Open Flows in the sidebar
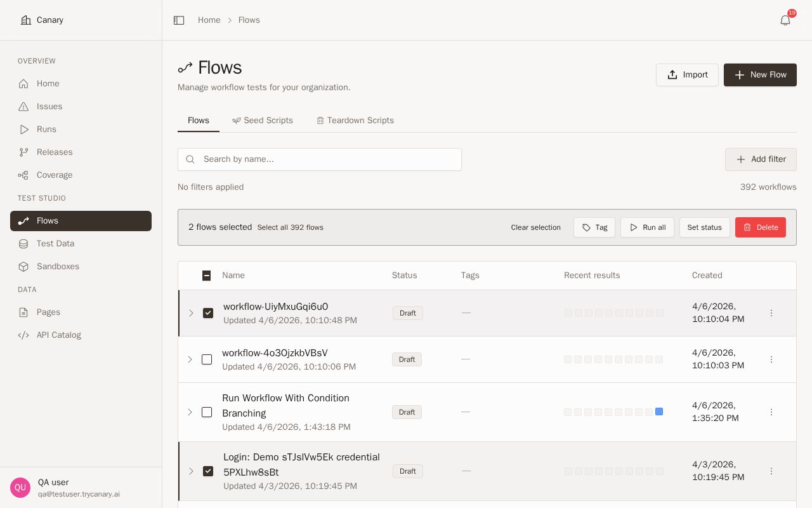Viewport: 812px width, 508px height. tap(81, 221)
